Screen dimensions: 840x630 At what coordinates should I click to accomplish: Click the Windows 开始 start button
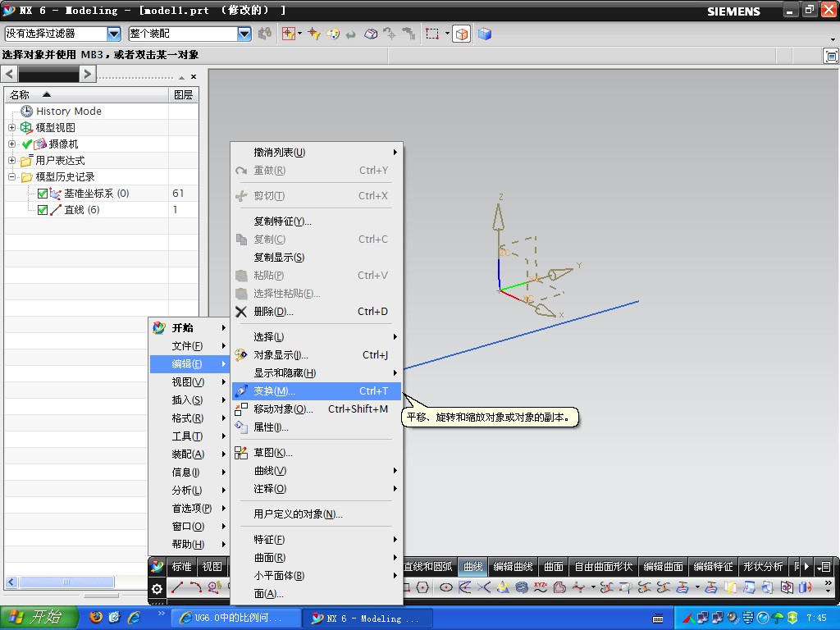click(x=39, y=618)
